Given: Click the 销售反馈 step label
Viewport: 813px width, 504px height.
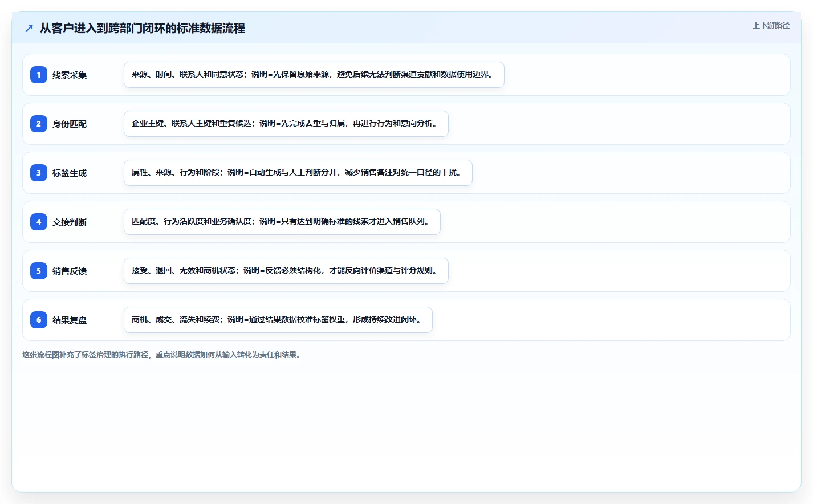Looking at the screenshot, I should 70,271.
